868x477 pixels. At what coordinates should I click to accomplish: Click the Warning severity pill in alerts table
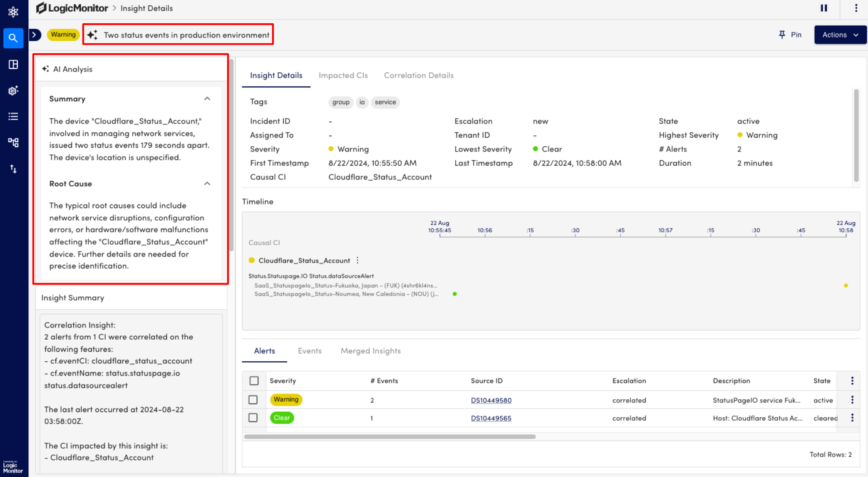[x=286, y=400]
